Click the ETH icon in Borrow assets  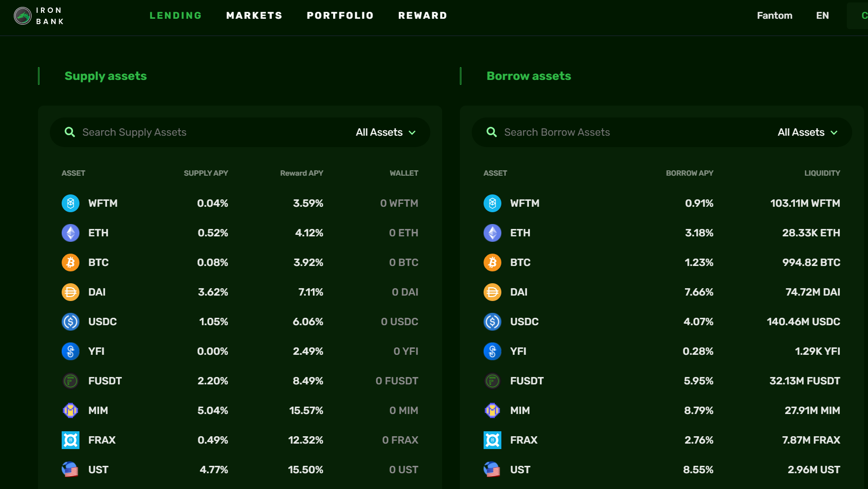tap(492, 233)
